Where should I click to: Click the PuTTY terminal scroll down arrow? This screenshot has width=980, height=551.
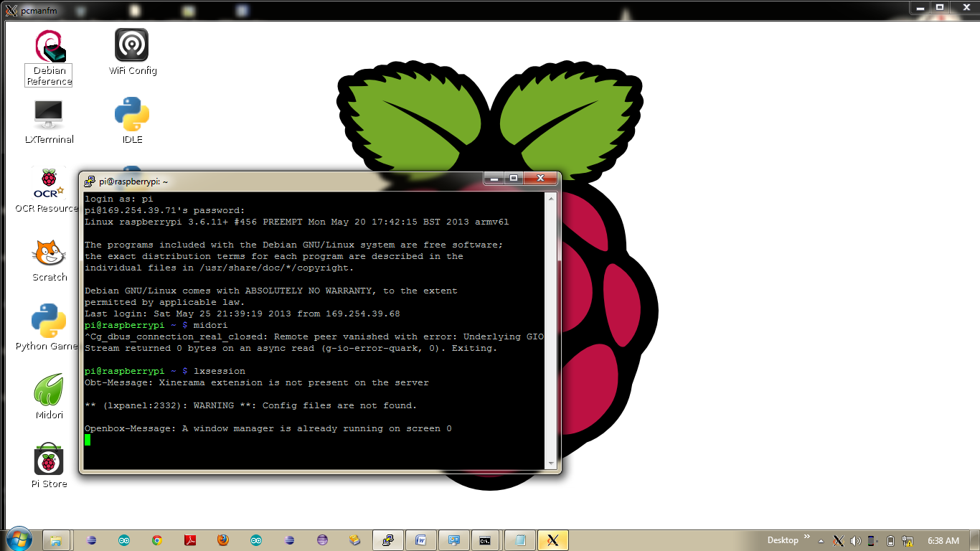point(551,464)
